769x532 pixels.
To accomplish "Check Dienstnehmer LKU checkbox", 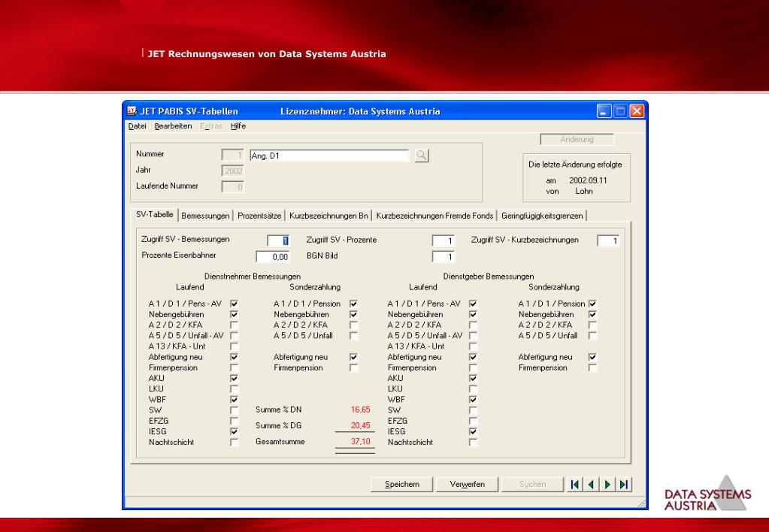I will 234,388.
